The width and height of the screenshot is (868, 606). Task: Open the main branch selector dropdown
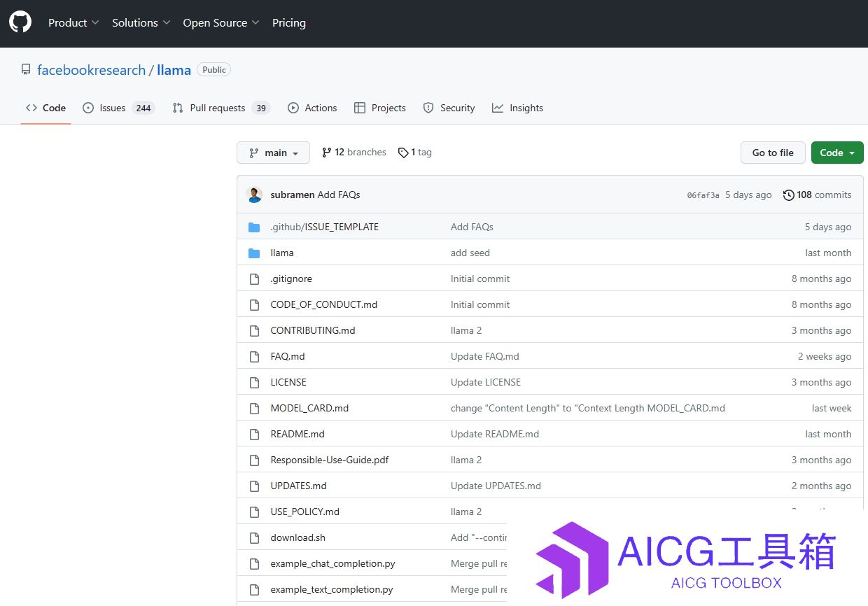click(x=273, y=153)
